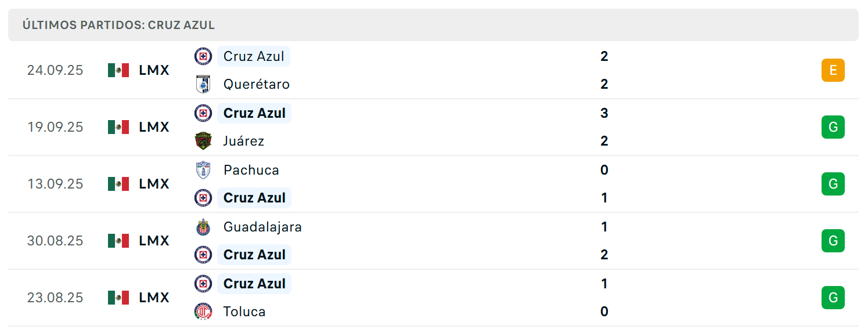868x333 pixels.
Task: Open the Guadalajara team link
Action: pos(262,227)
